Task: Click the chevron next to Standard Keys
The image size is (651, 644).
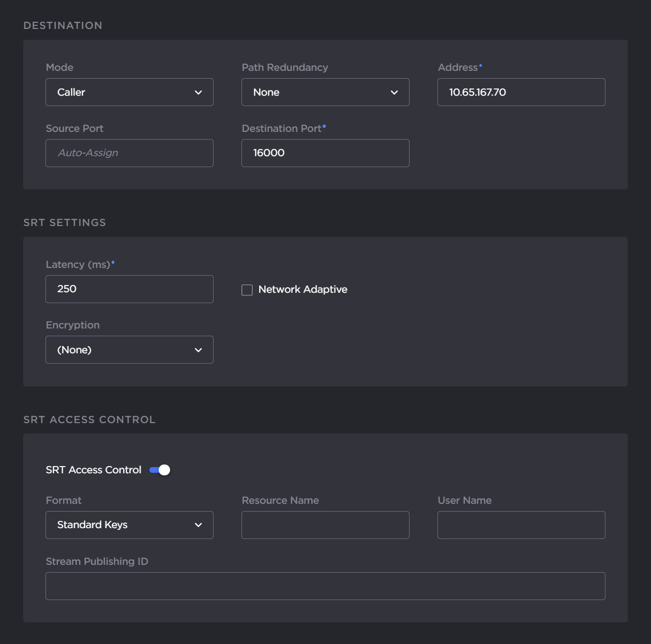Action: [199, 525]
